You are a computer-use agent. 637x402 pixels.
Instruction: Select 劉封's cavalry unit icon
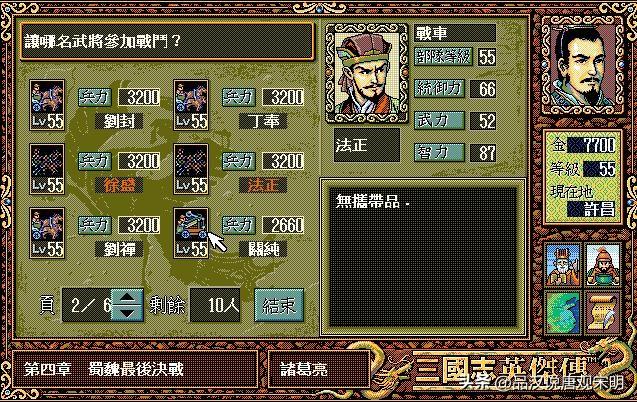47,105
